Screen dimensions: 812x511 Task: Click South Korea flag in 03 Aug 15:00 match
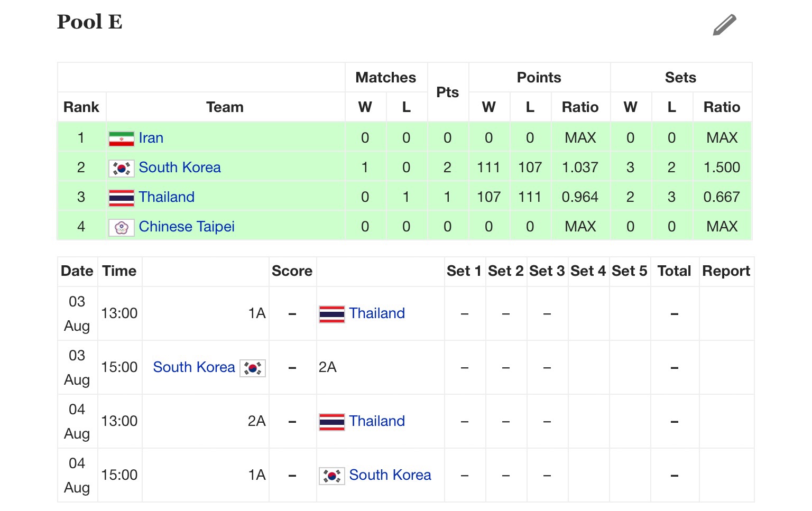253,368
